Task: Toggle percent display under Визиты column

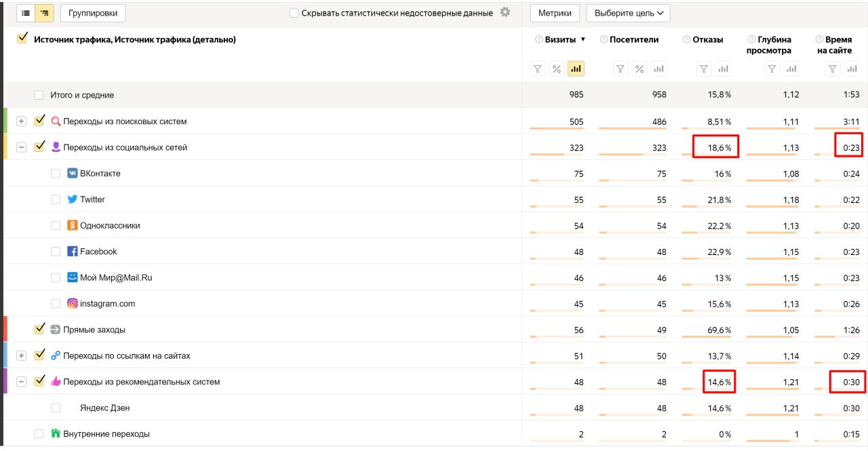Action: point(557,68)
